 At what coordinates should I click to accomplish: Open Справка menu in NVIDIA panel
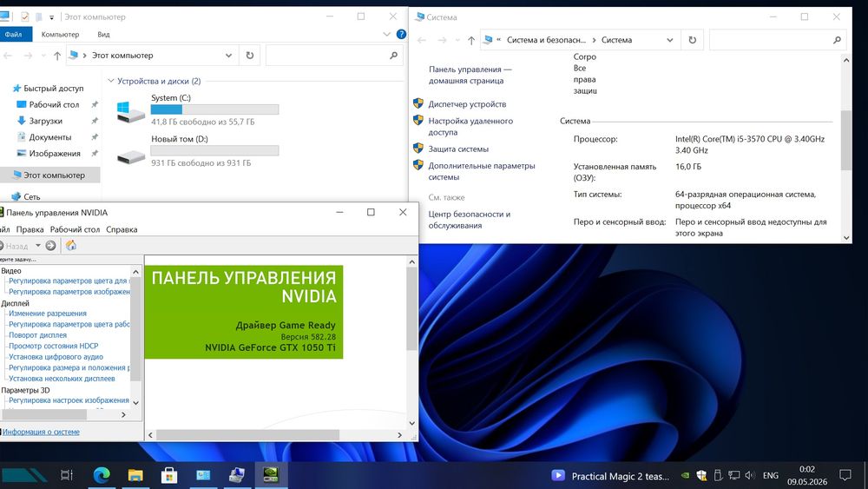click(122, 229)
